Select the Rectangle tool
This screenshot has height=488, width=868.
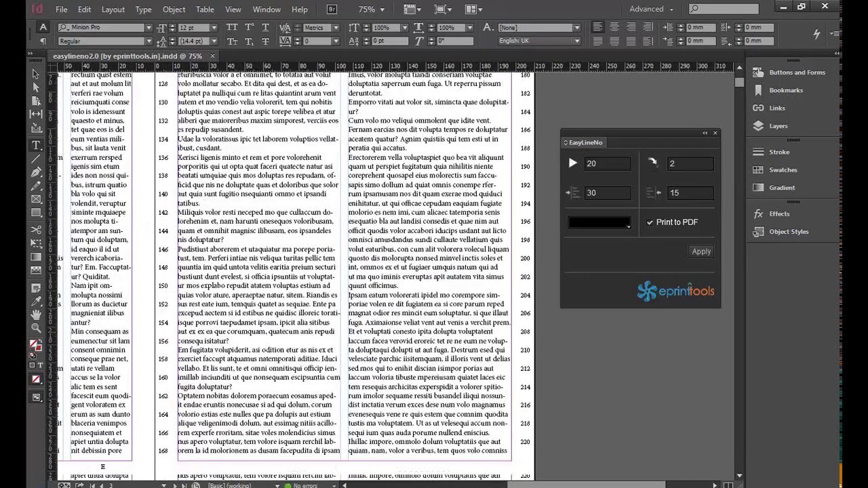click(36, 213)
